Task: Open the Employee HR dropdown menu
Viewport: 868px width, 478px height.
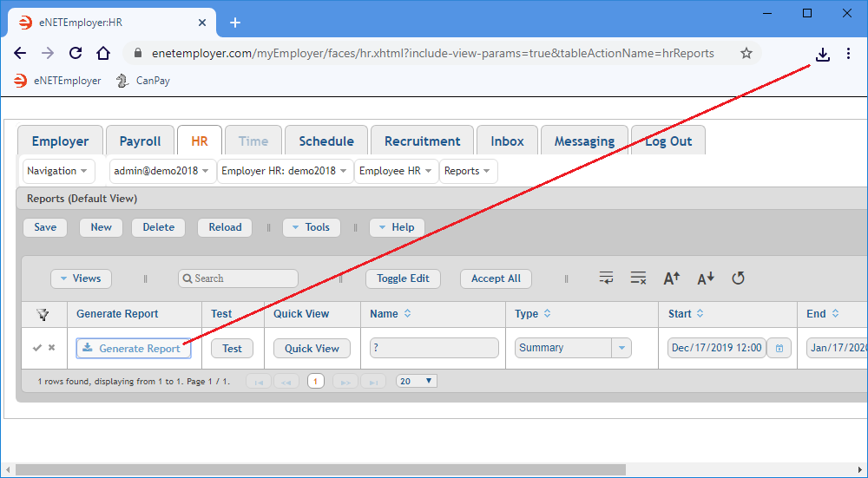Action: tap(396, 171)
